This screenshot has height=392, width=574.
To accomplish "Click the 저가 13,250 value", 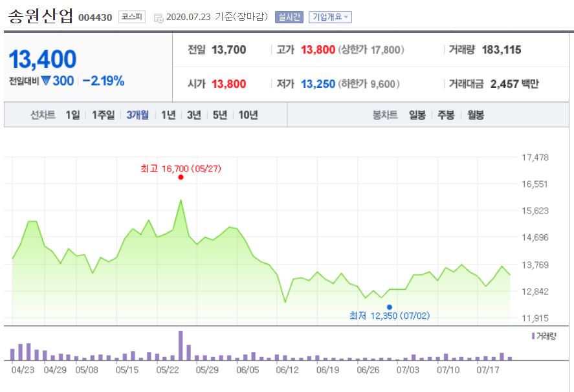I will click(x=318, y=84).
